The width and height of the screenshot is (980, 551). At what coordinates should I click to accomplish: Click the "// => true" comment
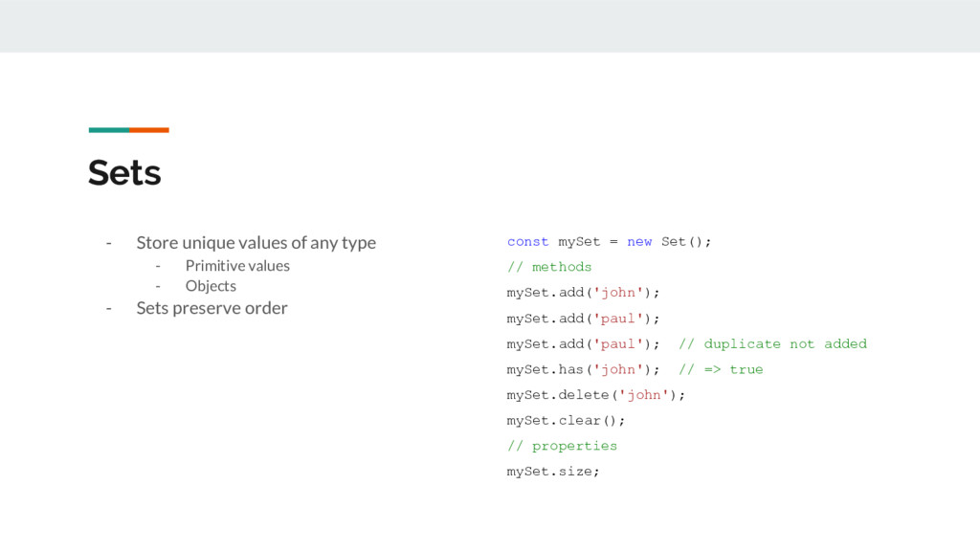[721, 369]
